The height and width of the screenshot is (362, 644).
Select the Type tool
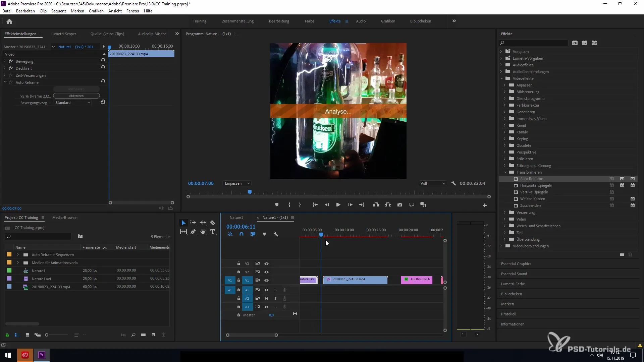(x=213, y=232)
